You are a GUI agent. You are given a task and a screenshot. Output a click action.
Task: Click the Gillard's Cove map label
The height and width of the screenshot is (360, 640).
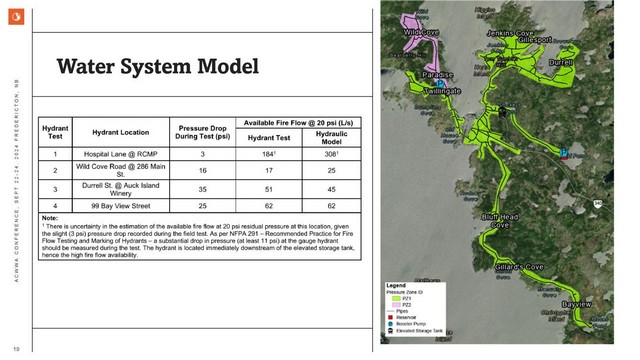click(519, 267)
